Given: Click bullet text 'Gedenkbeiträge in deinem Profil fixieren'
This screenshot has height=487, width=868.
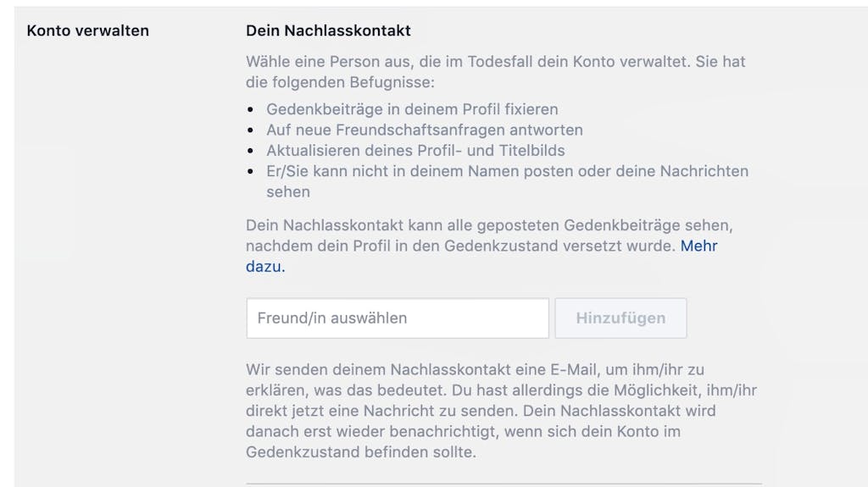Looking at the screenshot, I should (x=412, y=109).
